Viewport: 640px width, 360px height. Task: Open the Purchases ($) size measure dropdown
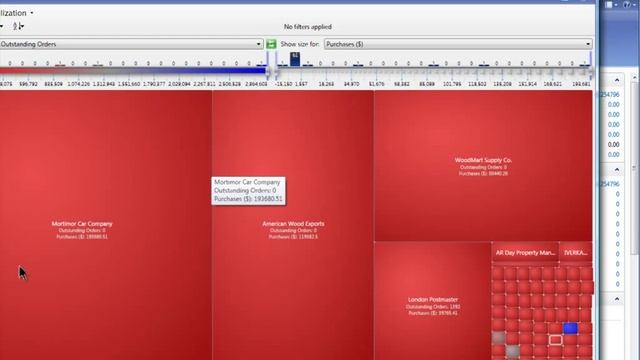click(x=458, y=44)
